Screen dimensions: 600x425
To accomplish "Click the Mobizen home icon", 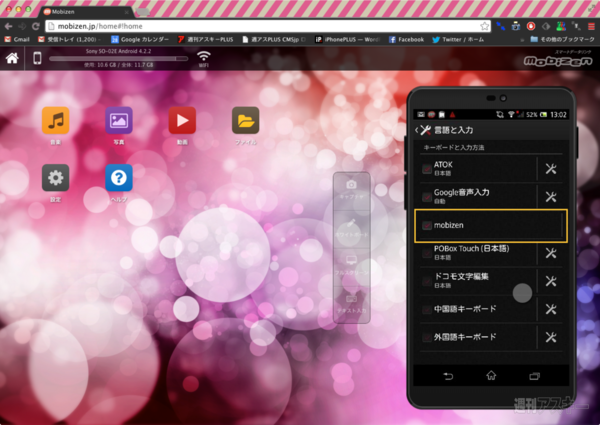I will coord(12,58).
